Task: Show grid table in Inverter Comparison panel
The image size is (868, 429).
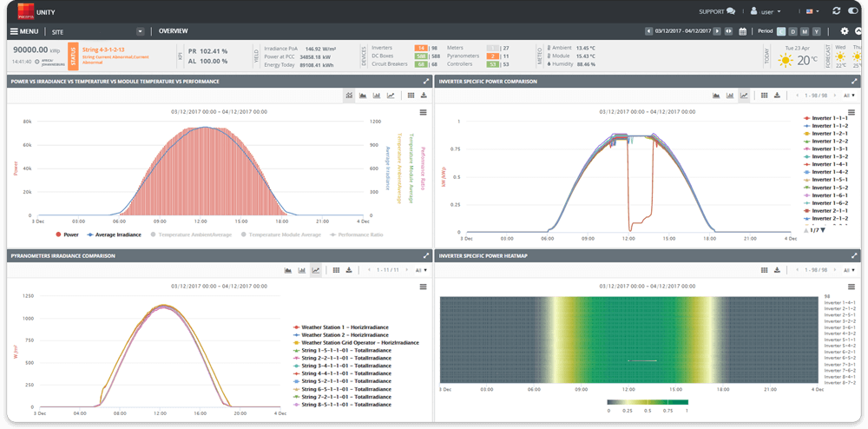Action: (x=764, y=96)
